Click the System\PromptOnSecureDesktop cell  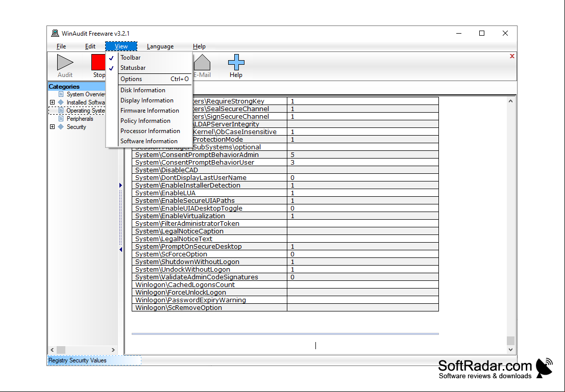pos(209,247)
